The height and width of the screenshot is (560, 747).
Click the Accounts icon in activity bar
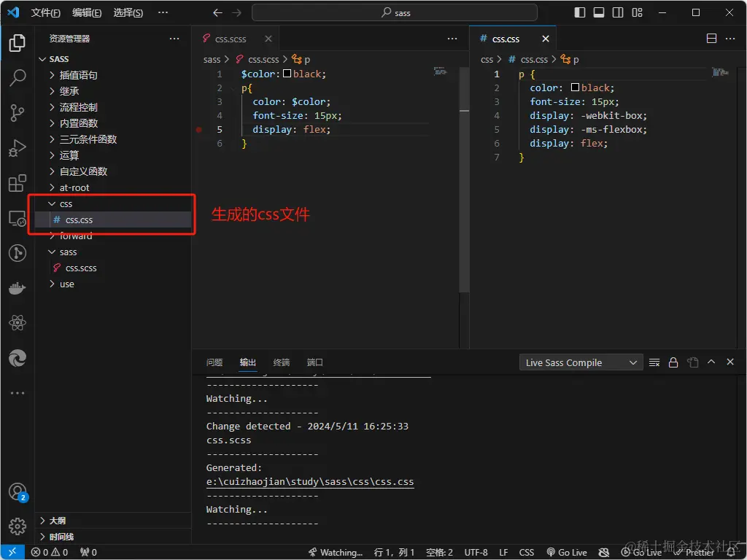pyautogui.click(x=18, y=492)
